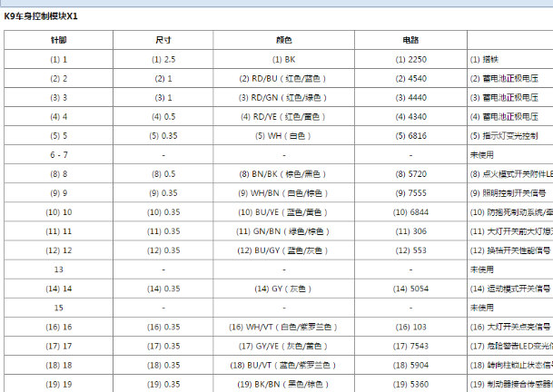
Task: Select circuit cell (17) 7543
Action: (x=410, y=346)
